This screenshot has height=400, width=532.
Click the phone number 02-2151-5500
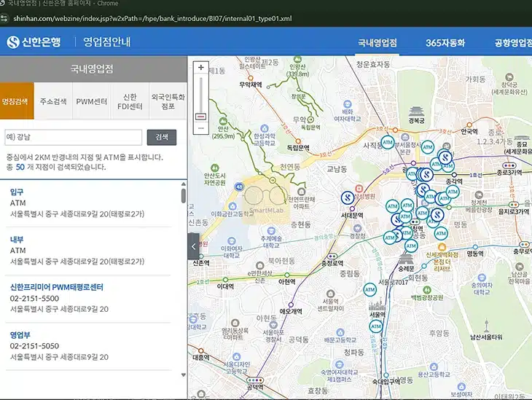coord(34,298)
